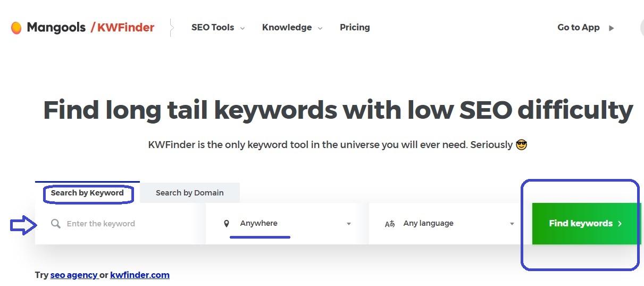Focus the Enter the keyword field
The image size is (644, 286).
pos(128,224)
